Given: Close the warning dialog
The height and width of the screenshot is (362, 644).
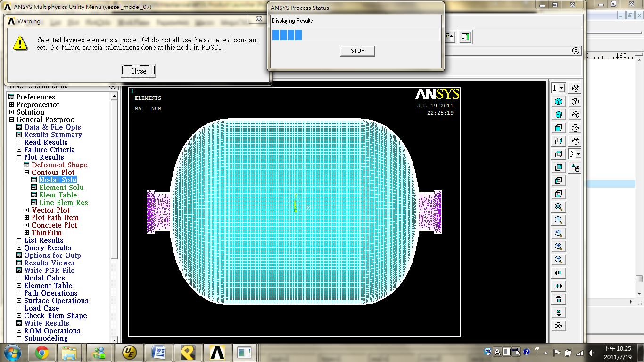Looking at the screenshot, I should (138, 71).
